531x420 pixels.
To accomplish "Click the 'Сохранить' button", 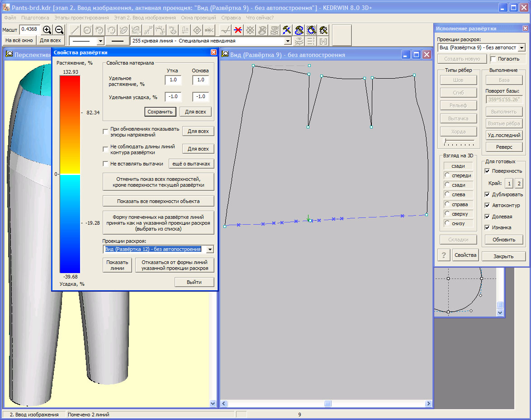I will [x=160, y=112].
